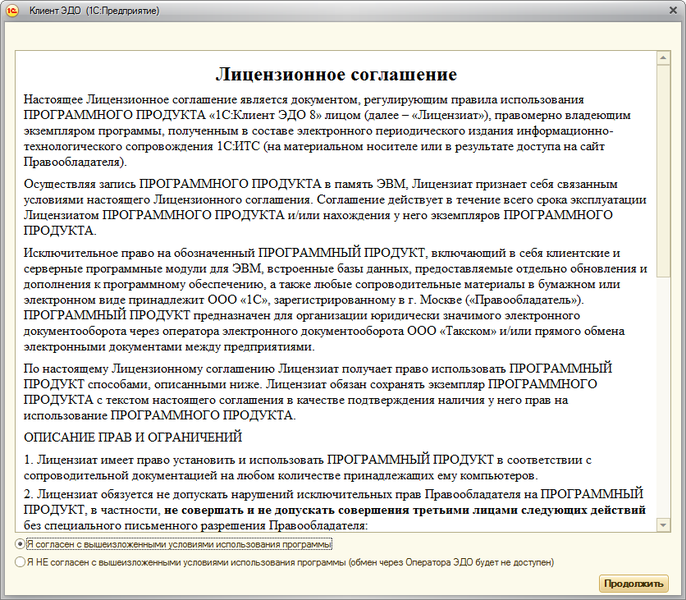Click the 'Продолжить' button
The height and width of the screenshot is (600, 686).
coord(634,583)
